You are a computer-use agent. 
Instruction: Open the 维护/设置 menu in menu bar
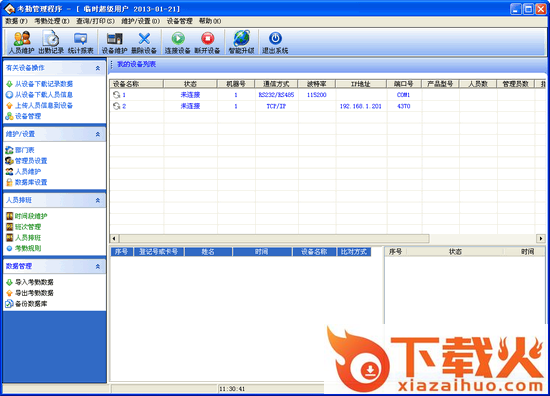[140, 21]
